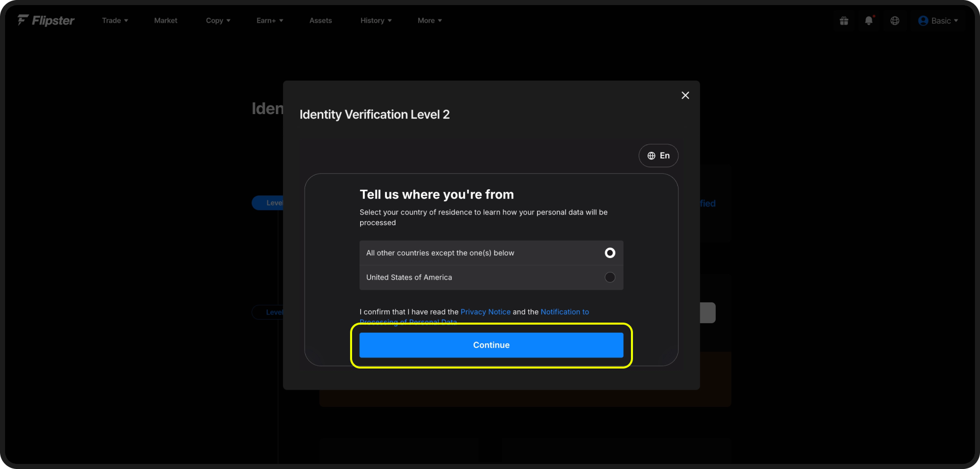This screenshot has height=469, width=980.
Task: Expand the More dropdown menu
Action: [x=430, y=21]
